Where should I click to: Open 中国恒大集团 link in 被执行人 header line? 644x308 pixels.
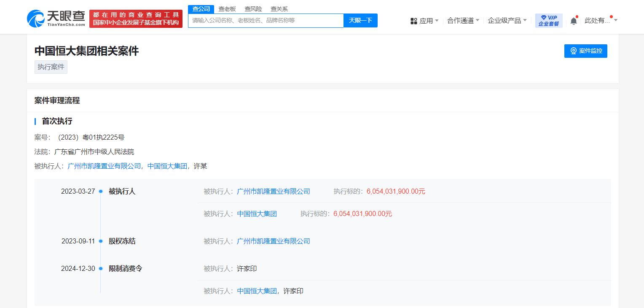pyautogui.click(x=167, y=166)
